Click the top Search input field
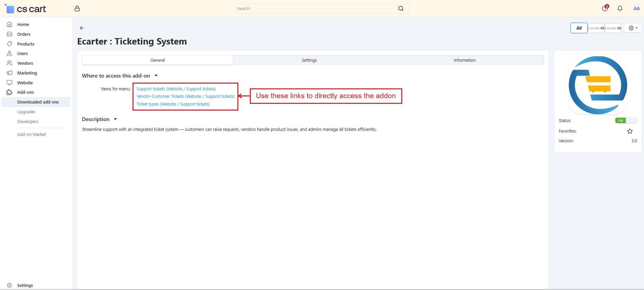644x290 pixels. pyautogui.click(x=315, y=9)
